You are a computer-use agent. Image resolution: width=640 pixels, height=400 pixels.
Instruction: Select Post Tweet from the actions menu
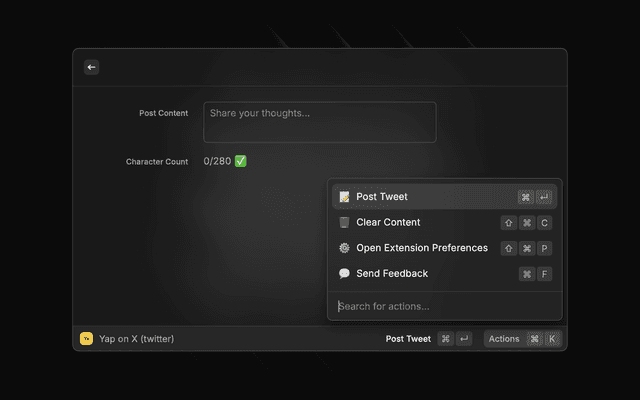click(382, 197)
